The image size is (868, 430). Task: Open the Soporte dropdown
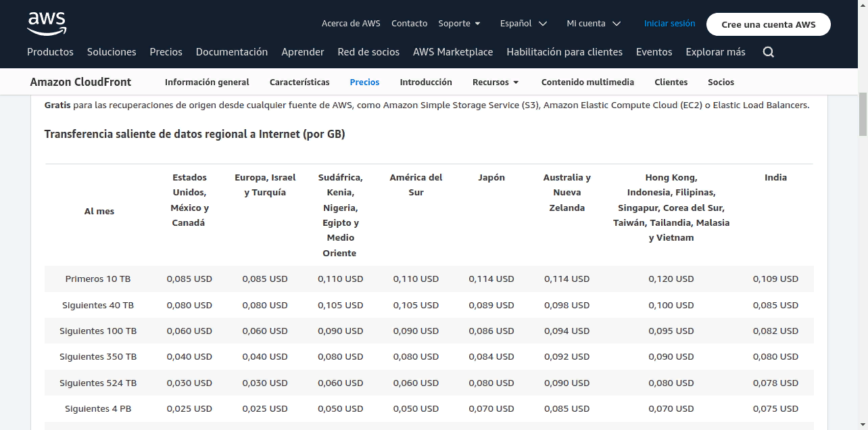460,23
